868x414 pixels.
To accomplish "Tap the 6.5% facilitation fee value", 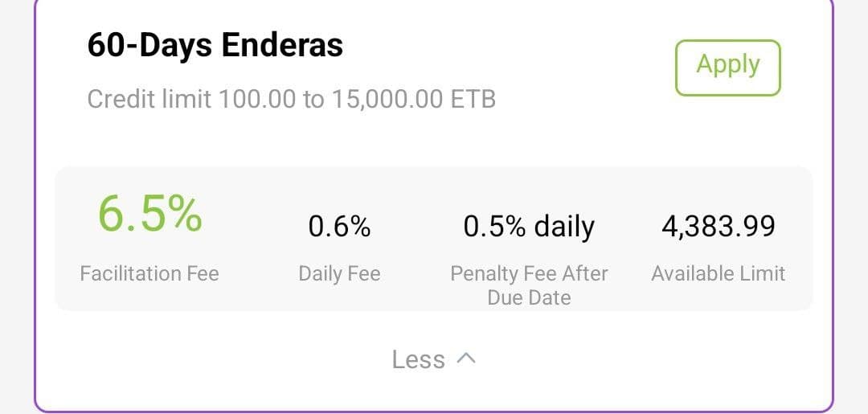I will (x=150, y=214).
